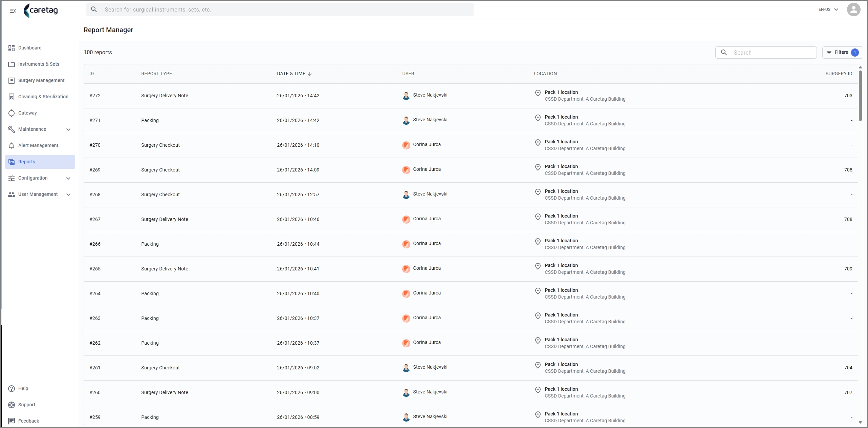Viewport: 868px width, 428px height.
Task: Click the filter lines icon on Filters button
Action: [829, 53]
